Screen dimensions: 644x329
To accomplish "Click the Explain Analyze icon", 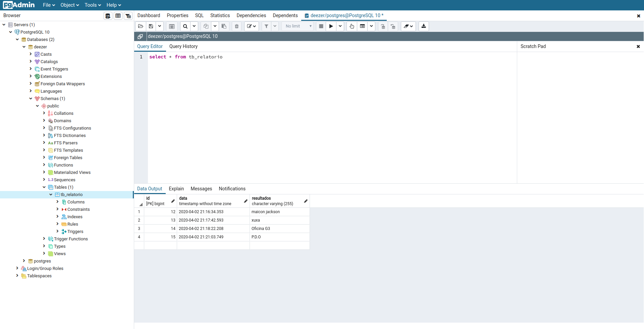I will tap(362, 26).
